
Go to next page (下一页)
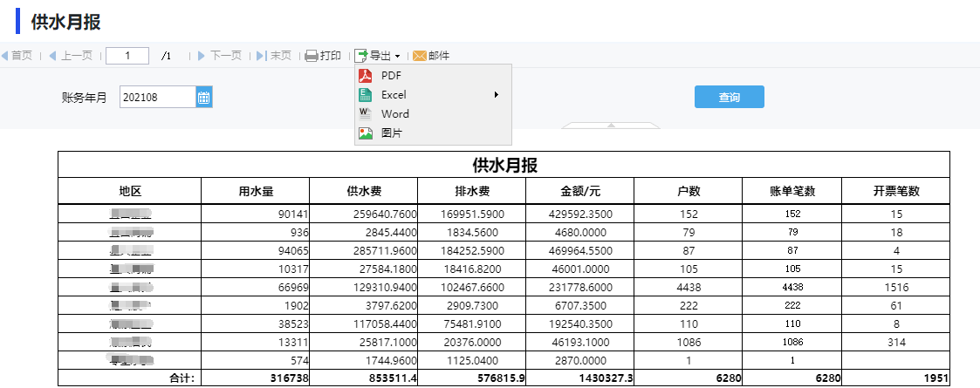[x=219, y=56]
